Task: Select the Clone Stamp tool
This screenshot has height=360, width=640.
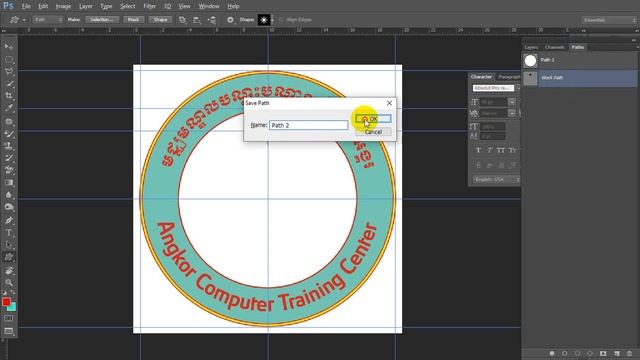Action: click(x=9, y=146)
